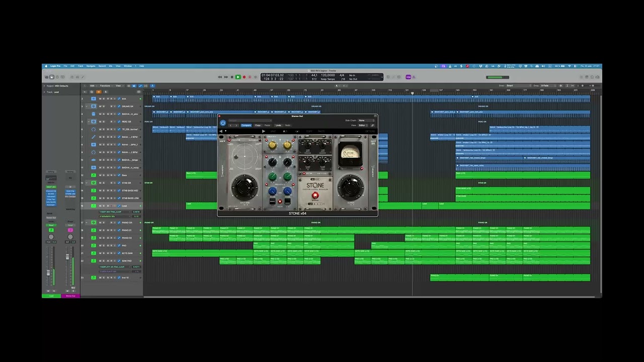The image size is (644, 362).
Task: Open the Navigate menu
Action: [x=91, y=66]
